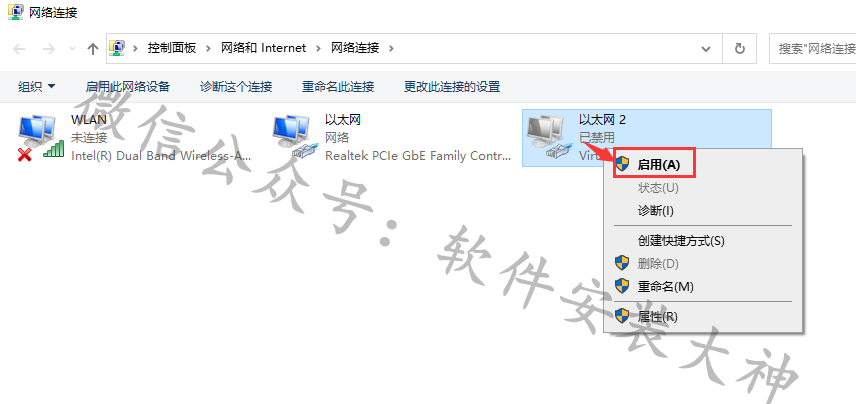This screenshot has width=856, height=404.
Task: Go up one folder level arrow
Action: tap(93, 49)
